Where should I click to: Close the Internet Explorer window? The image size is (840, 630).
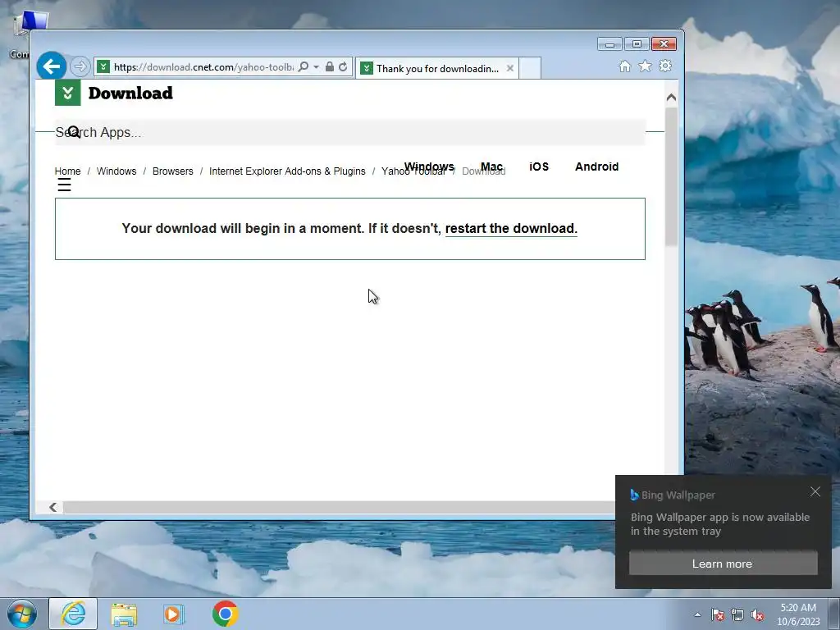point(664,44)
